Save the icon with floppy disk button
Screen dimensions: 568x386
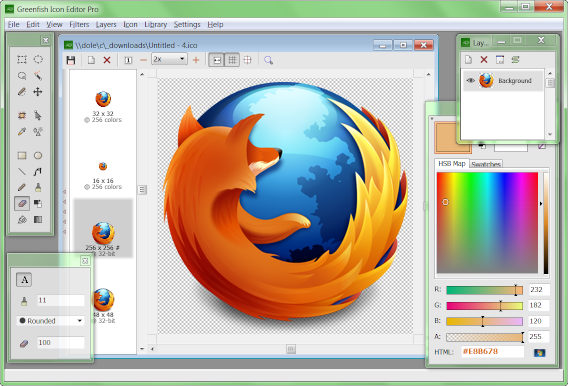(71, 60)
